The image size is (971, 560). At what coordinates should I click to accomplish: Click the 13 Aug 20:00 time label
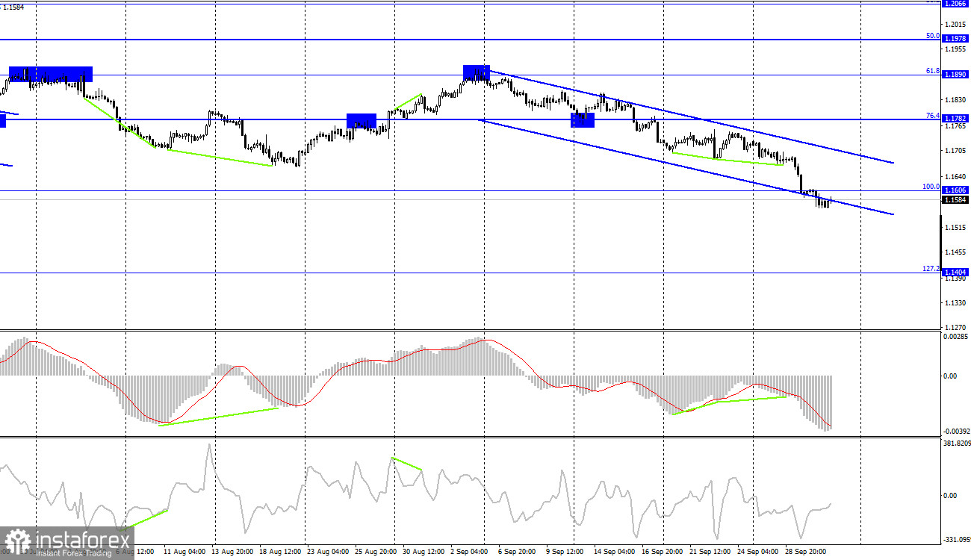point(232,553)
